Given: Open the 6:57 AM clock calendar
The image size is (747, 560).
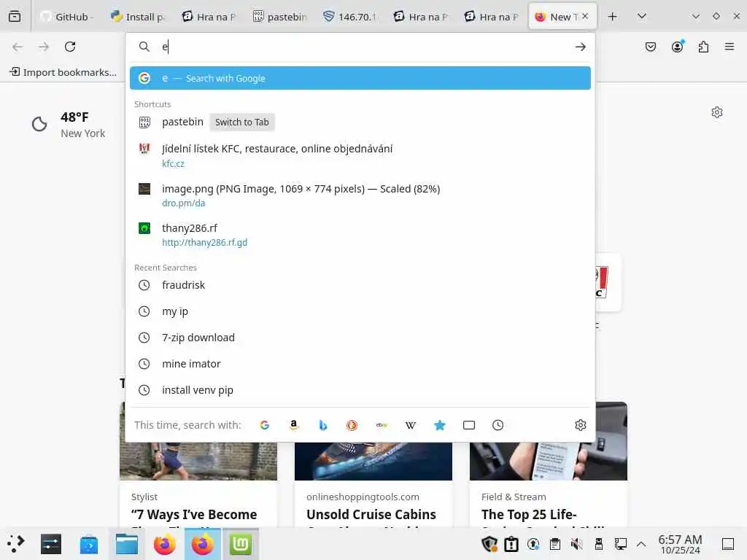Looking at the screenshot, I should 681,544.
